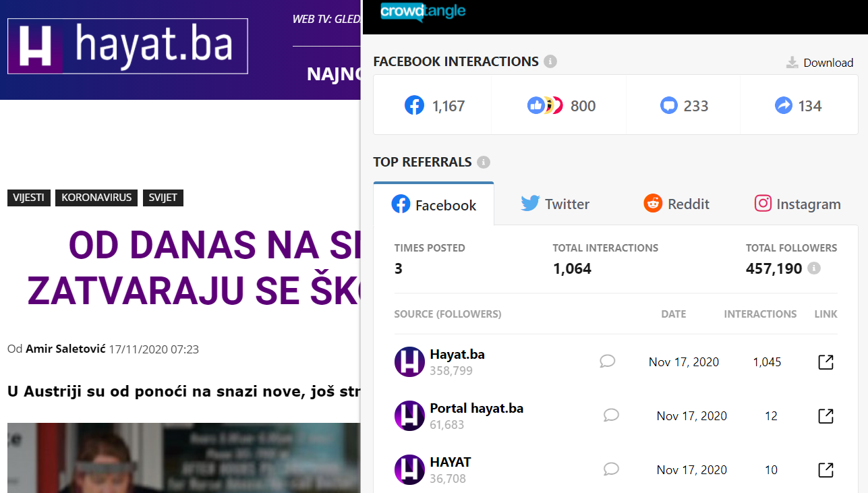View the post message for Hayat.ba row
Viewport: 868px width, 493px height.
[x=608, y=361]
